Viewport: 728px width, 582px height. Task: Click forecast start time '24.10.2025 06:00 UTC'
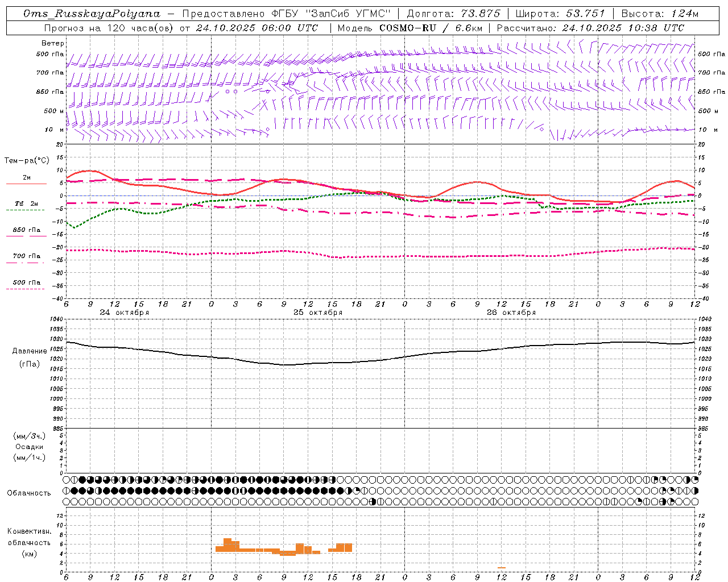[257, 28]
